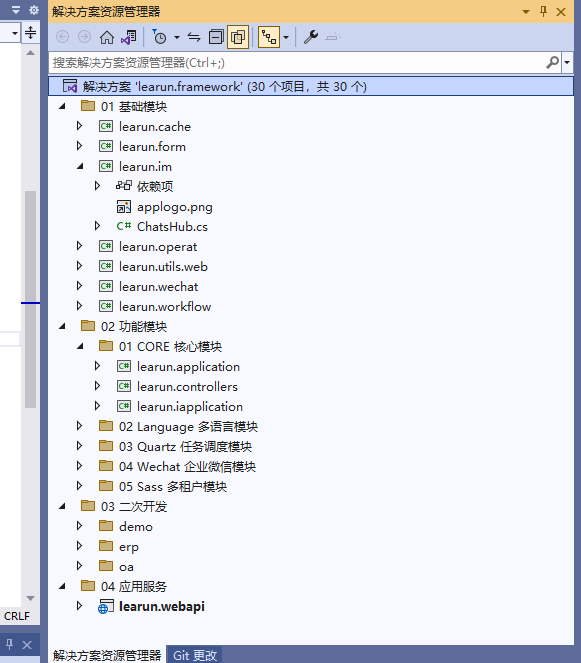Viewport: 581px width, 663px height.
Task: Expand 02 Language 多语言模块 folder
Action: 79,426
